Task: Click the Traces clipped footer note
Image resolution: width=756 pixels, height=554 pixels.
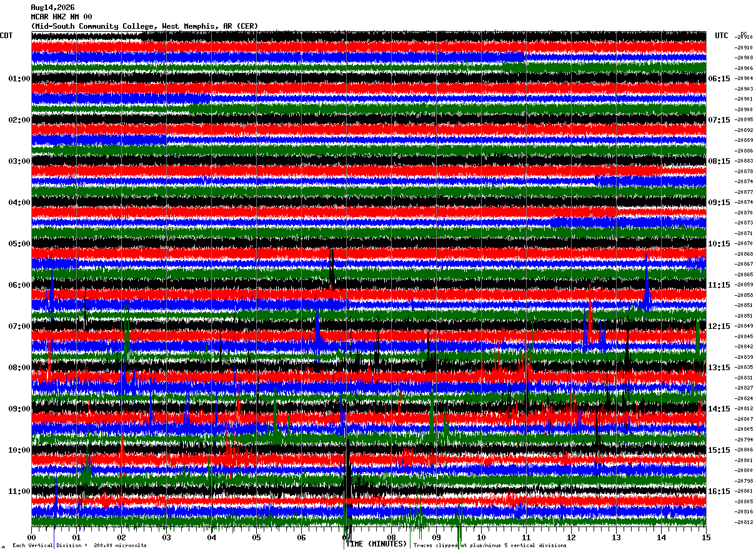Action: 490,546
